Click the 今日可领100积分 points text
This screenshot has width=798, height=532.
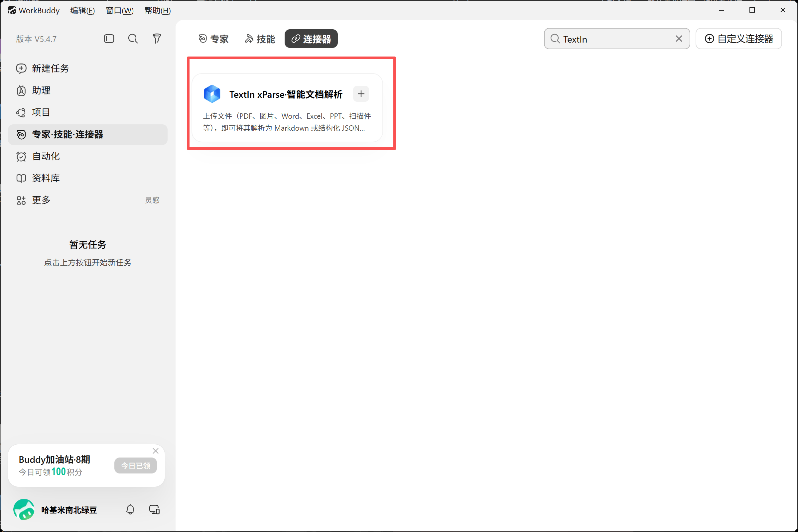point(51,472)
